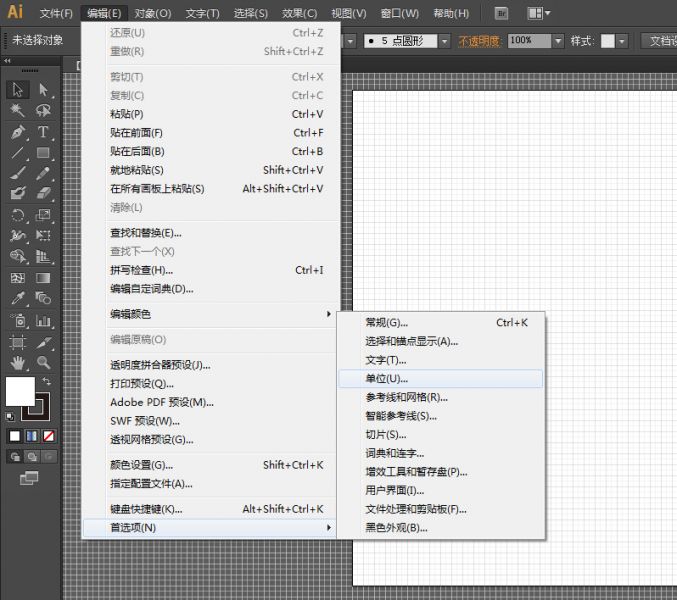Image resolution: width=677 pixels, height=600 pixels.
Task: Open Adobe Bridge with the Br icon
Action: pyautogui.click(x=501, y=13)
